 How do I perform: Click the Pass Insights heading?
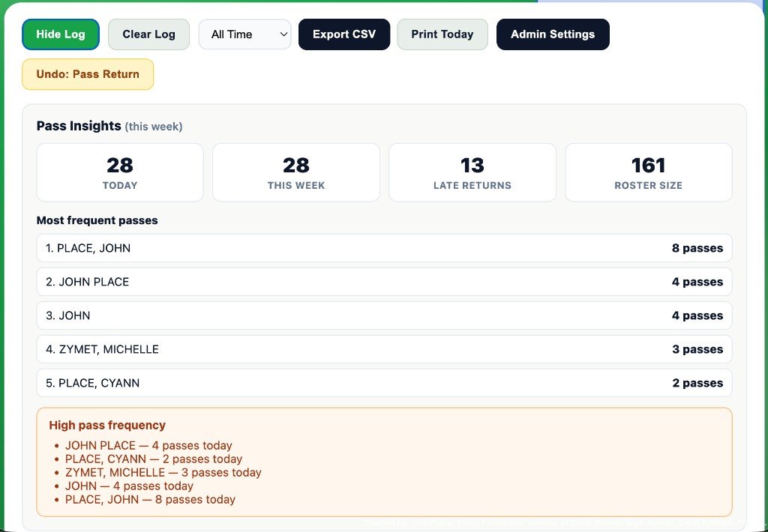pyautogui.click(x=79, y=126)
